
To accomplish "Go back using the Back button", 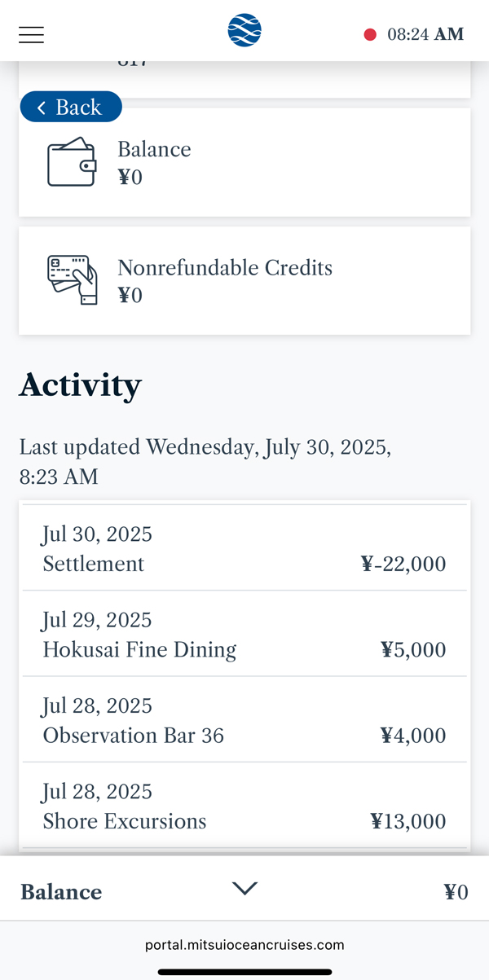I will pyautogui.click(x=71, y=107).
